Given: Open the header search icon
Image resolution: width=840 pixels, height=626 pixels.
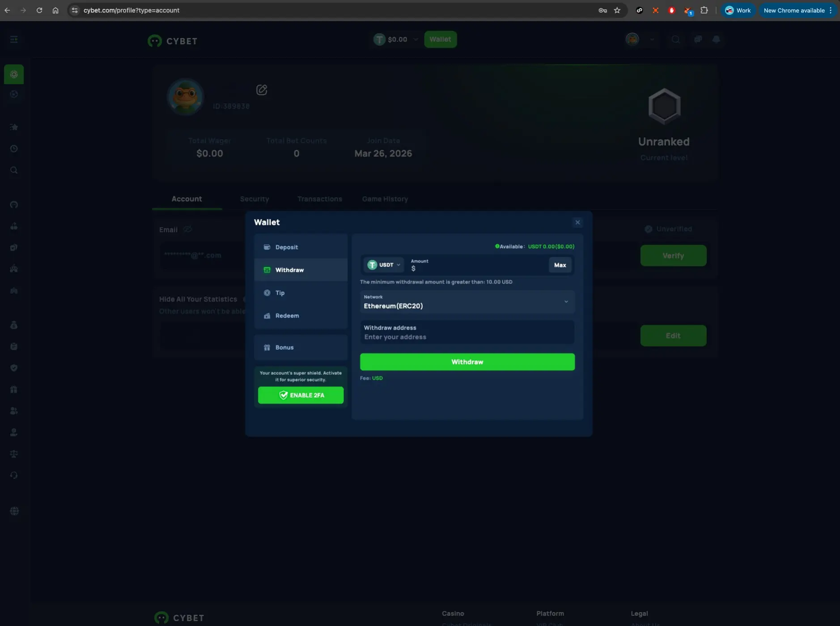Looking at the screenshot, I should 675,39.
